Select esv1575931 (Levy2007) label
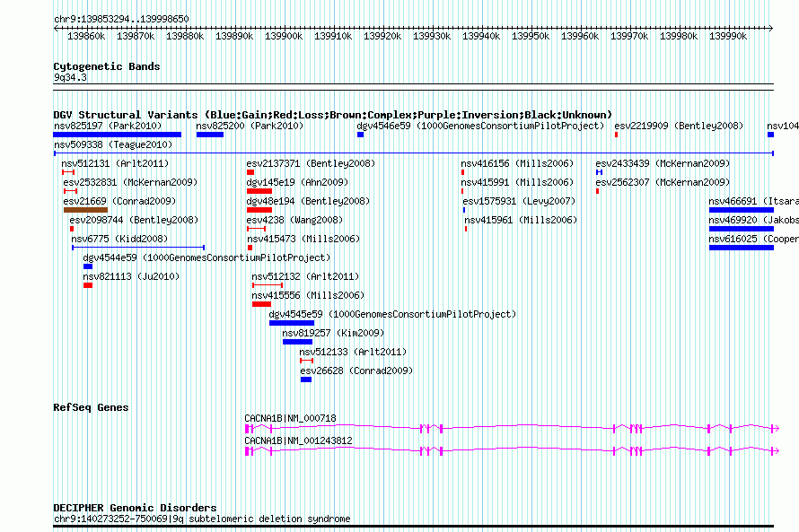Image resolution: width=799 pixels, height=532 pixels. point(519,201)
